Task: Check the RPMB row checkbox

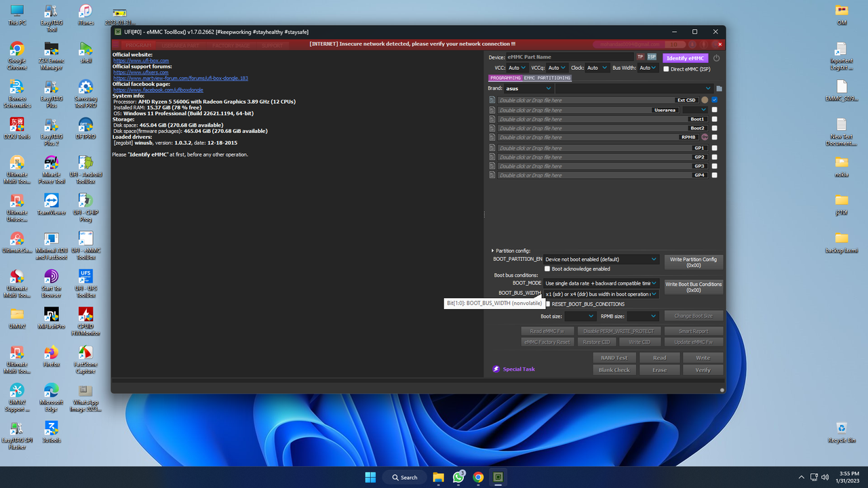Action: [715, 137]
